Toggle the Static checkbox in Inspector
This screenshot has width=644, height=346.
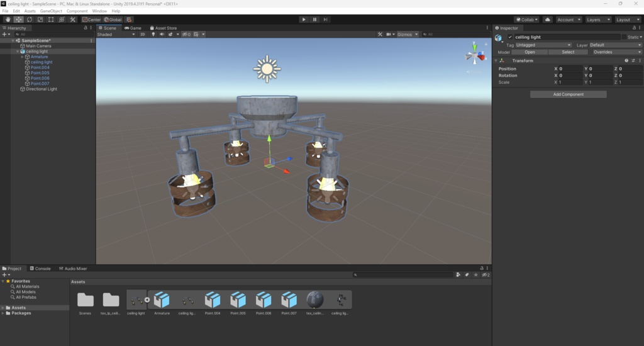click(625, 37)
